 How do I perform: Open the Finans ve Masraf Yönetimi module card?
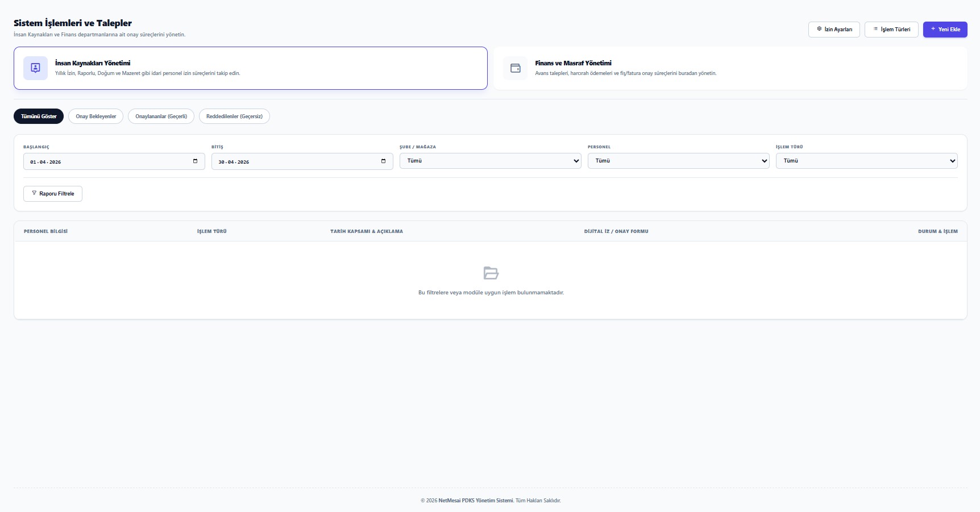pos(730,68)
